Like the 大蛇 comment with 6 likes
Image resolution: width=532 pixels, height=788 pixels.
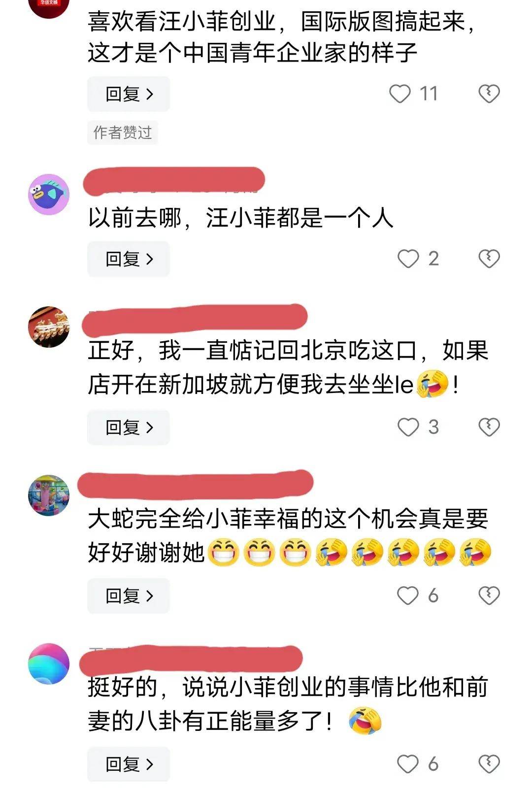pyautogui.click(x=408, y=595)
